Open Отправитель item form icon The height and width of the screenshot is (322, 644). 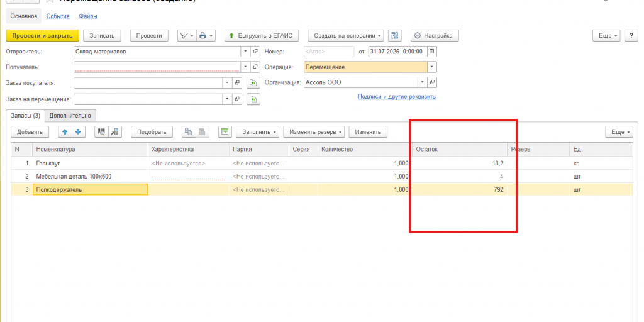(x=255, y=52)
